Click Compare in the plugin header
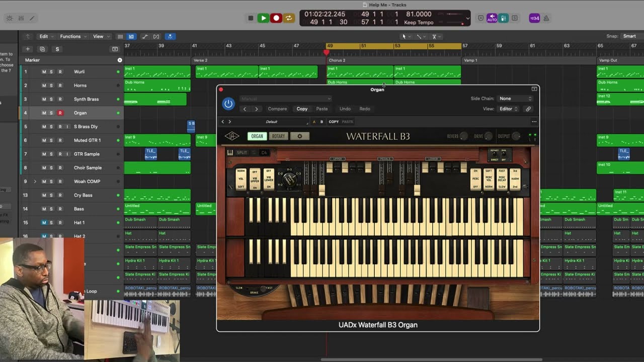 277,109
